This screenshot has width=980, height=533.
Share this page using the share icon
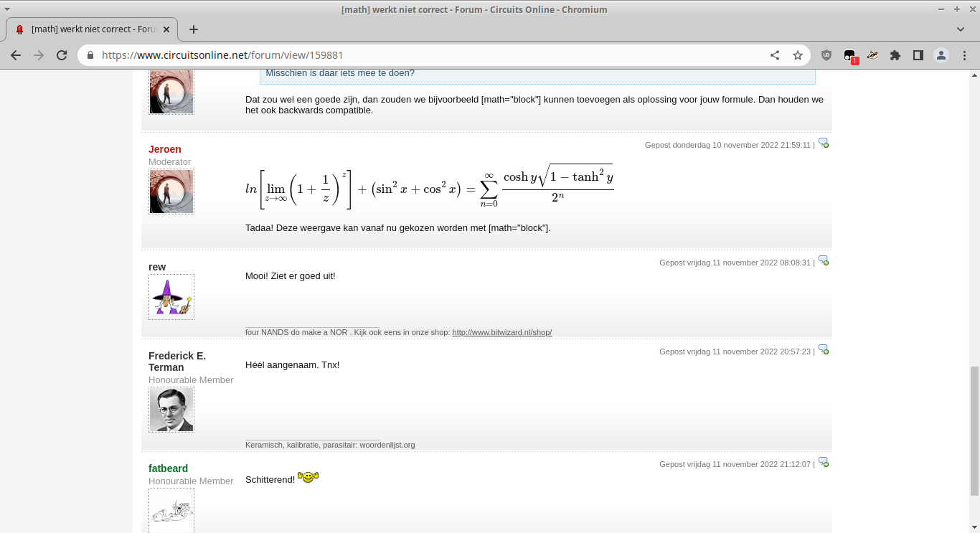pyautogui.click(x=775, y=55)
